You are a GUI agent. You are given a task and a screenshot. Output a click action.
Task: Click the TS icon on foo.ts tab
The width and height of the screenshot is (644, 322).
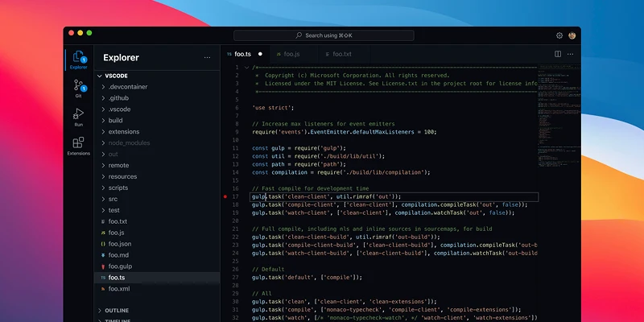229,54
